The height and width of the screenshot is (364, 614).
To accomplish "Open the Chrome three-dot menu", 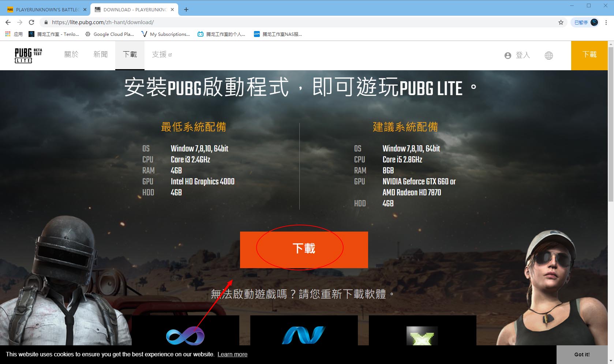I will 606,22.
